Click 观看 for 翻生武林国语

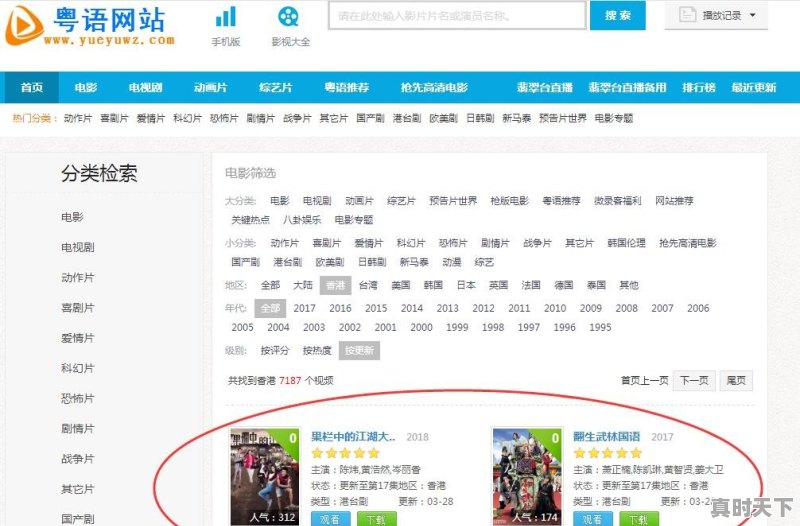coord(593,519)
